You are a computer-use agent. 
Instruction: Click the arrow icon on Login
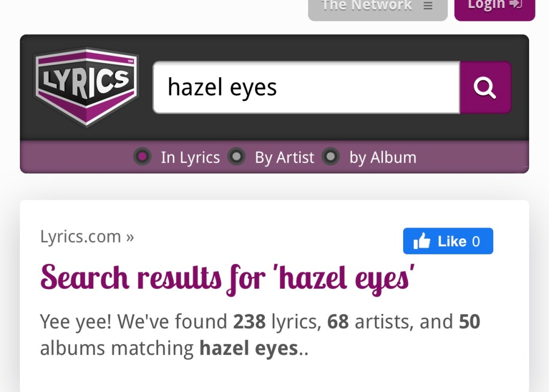pyautogui.click(x=516, y=4)
